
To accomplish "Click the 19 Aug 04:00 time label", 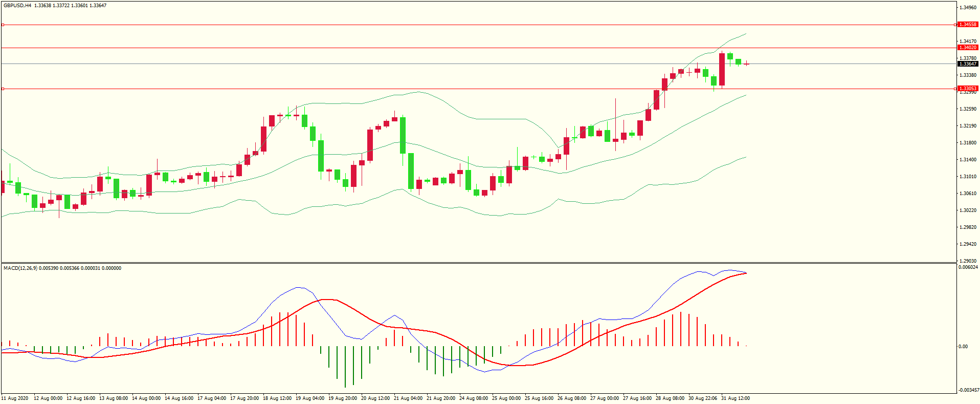I will point(310,398).
